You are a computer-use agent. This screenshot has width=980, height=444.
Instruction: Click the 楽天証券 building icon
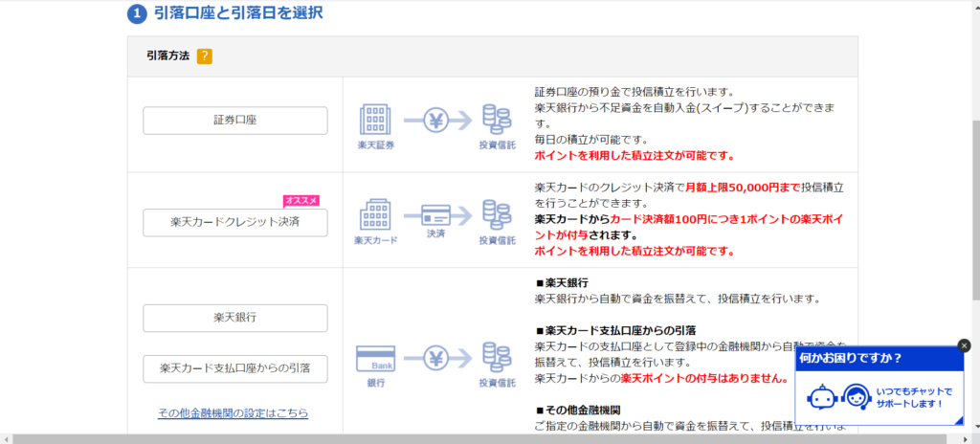(375, 120)
